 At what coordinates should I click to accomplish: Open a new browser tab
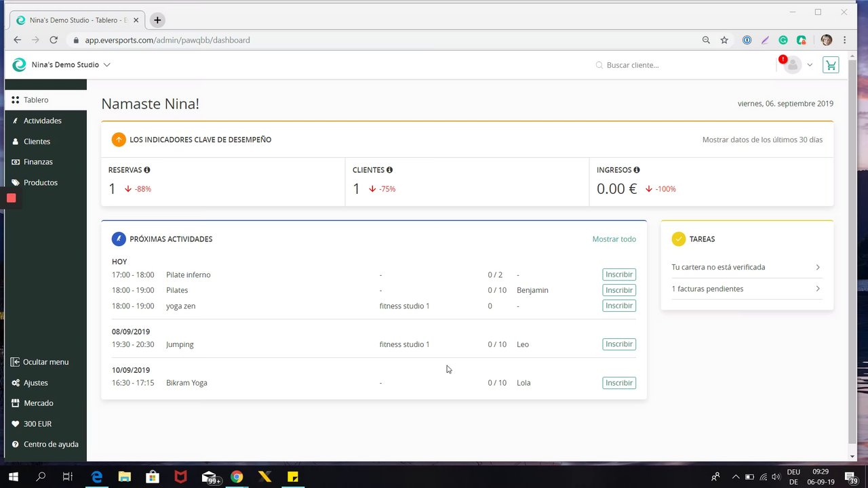click(x=157, y=20)
